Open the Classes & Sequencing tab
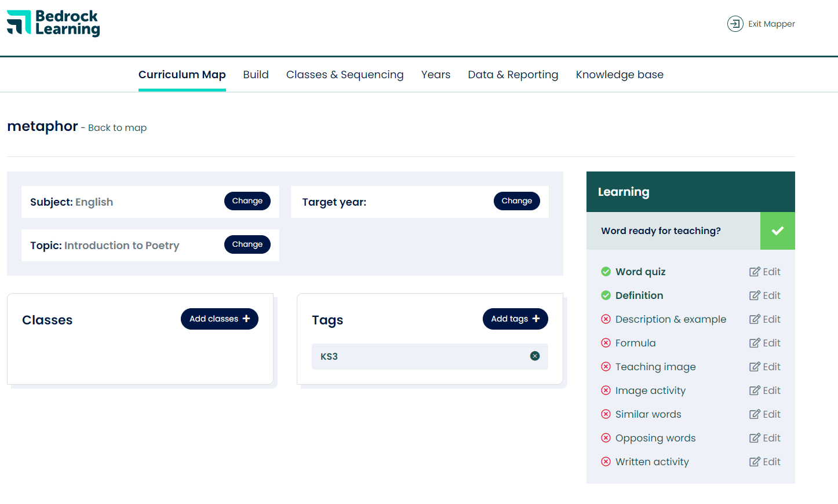The width and height of the screenshot is (838, 504). 345,75
